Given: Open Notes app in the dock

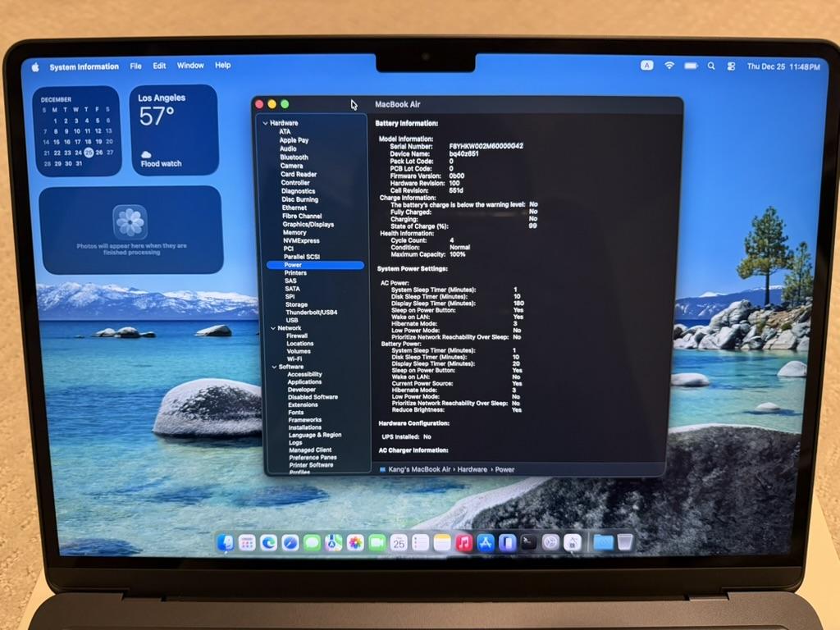Looking at the screenshot, I should point(442,543).
